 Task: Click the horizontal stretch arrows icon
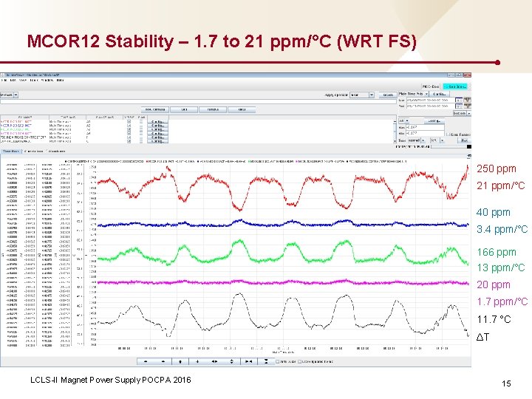pyautogui.click(x=214, y=361)
